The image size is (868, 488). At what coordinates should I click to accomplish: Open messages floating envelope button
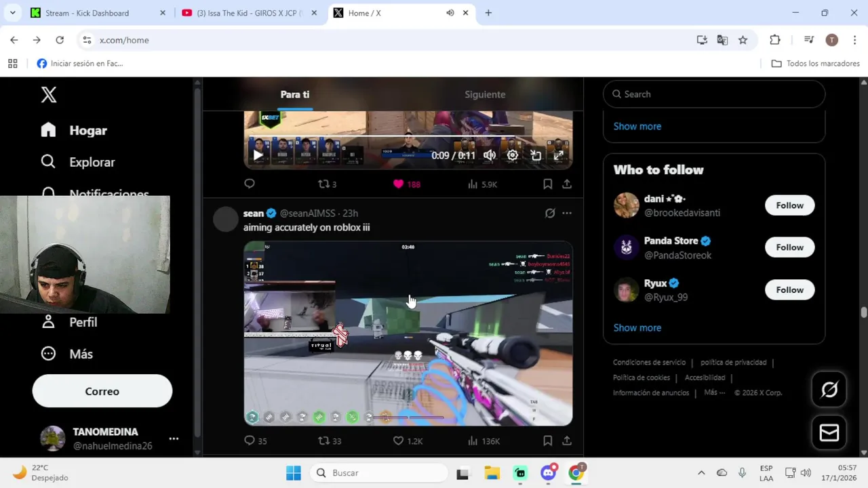[x=829, y=432]
